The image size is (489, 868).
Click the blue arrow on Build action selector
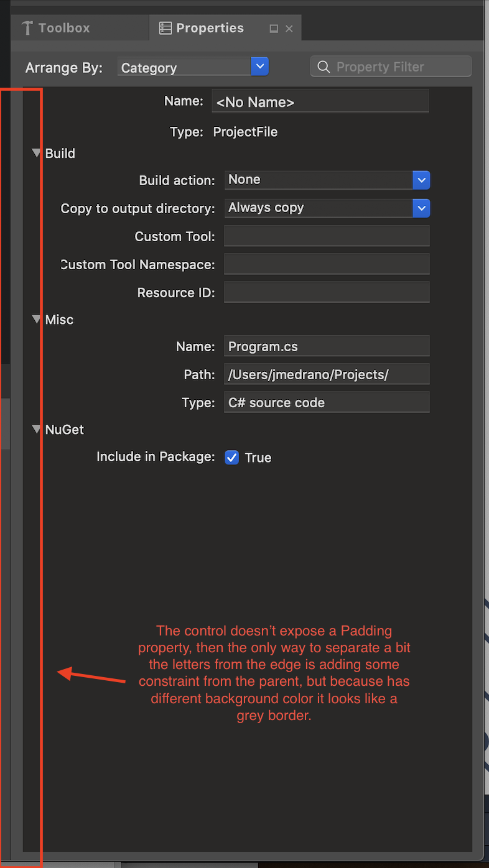coord(421,180)
